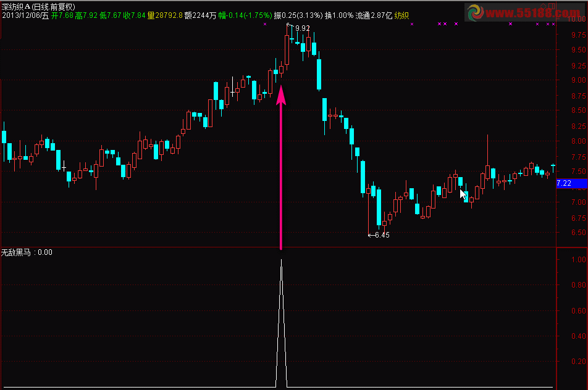
Task: Click the 7.00 price axis value
Action: click(579, 202)
